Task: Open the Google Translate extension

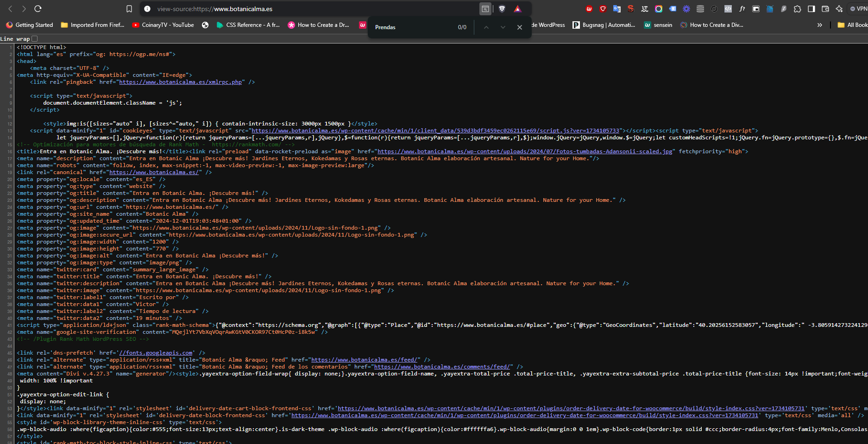Action: click(x=617, y=9)
